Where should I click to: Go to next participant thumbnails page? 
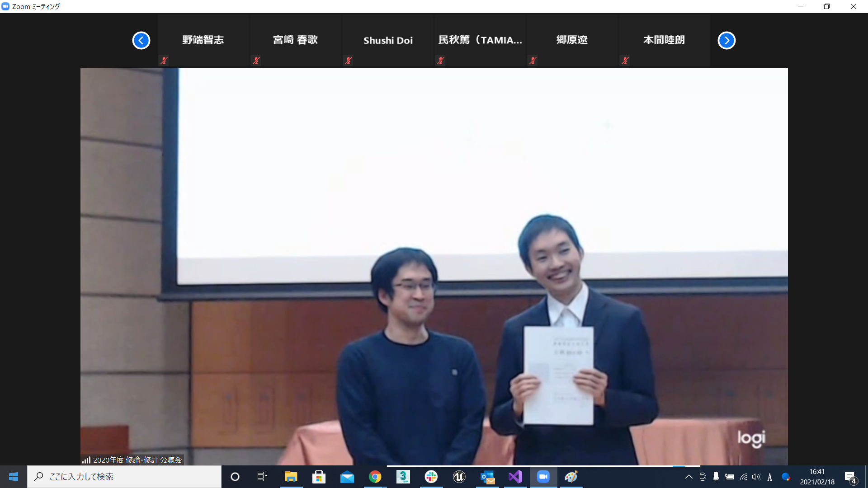point(726,41)
